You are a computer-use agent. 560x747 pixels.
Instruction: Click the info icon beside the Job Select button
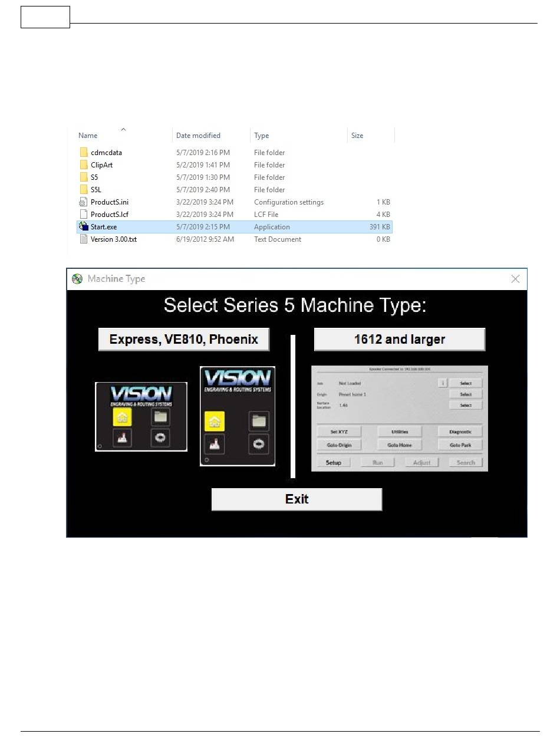click(443, 383)
